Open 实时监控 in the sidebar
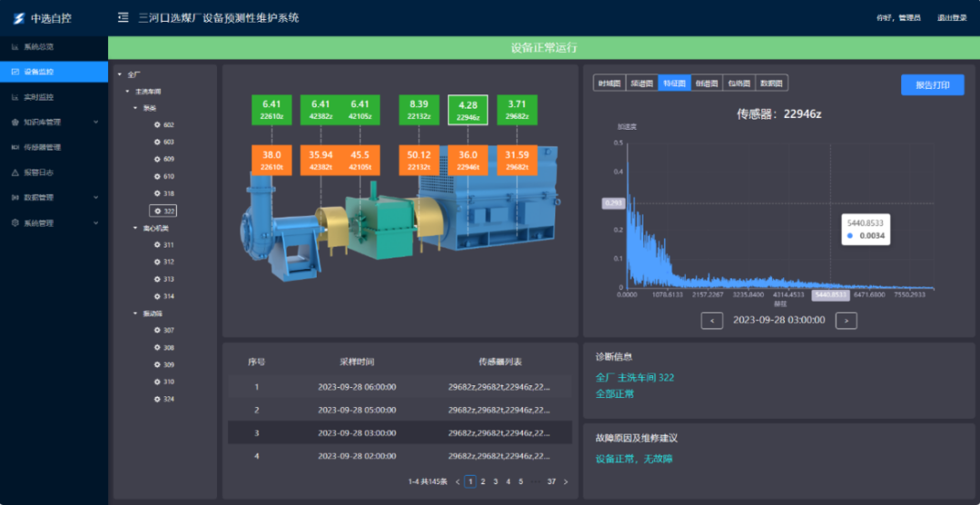The height and width of the screenshot is (505, 980). click(x=38, y=97)
